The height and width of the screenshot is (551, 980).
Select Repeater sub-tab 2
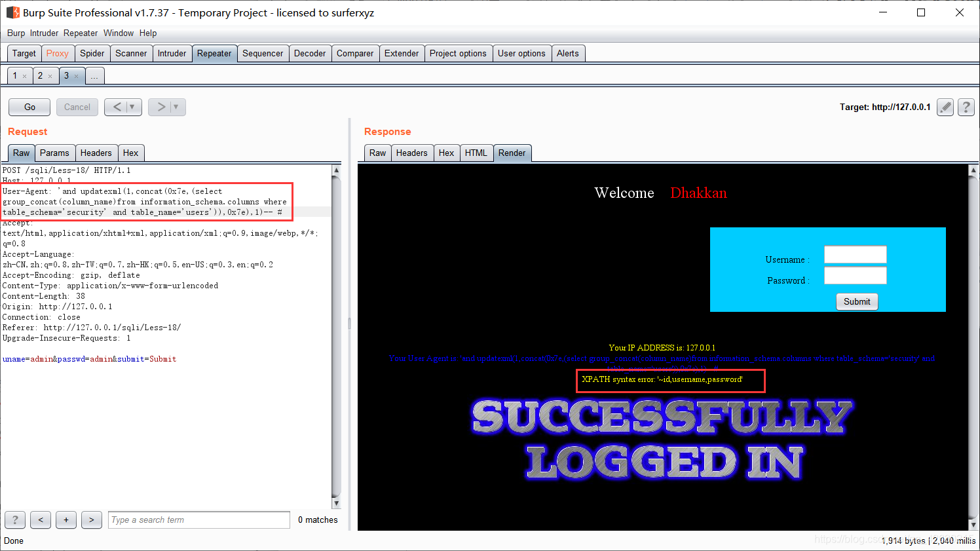click(x=40, y=76)
